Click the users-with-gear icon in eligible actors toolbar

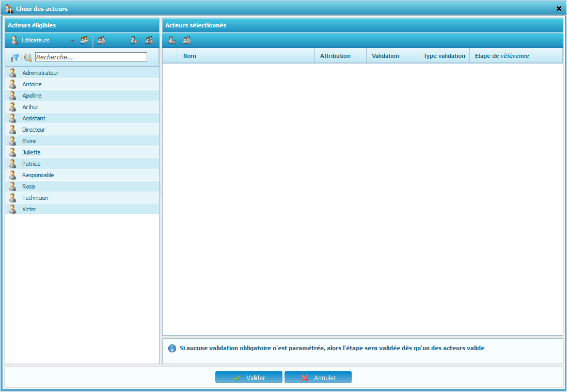click(101, 40)
